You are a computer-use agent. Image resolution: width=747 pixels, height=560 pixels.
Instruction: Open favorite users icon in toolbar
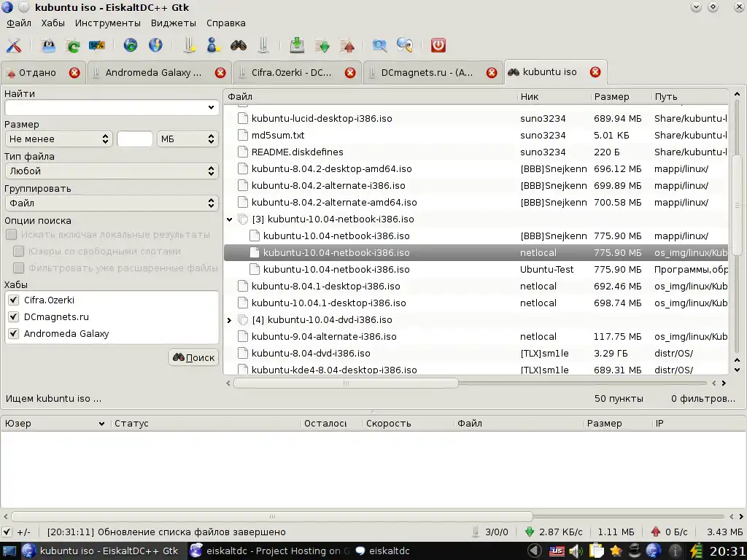[213, 45]
